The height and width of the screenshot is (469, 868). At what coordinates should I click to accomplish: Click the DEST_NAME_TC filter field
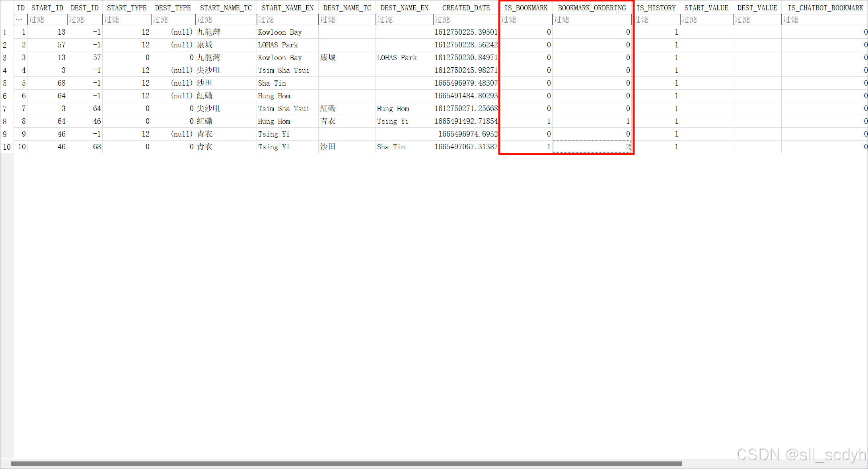tap(347, 20)
